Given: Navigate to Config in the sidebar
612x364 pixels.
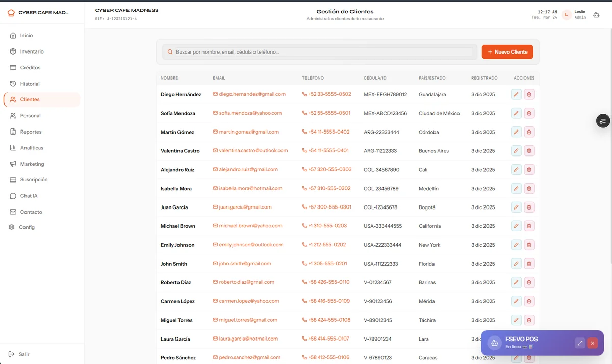Looking at the screenshot, I should pos(27,227).
